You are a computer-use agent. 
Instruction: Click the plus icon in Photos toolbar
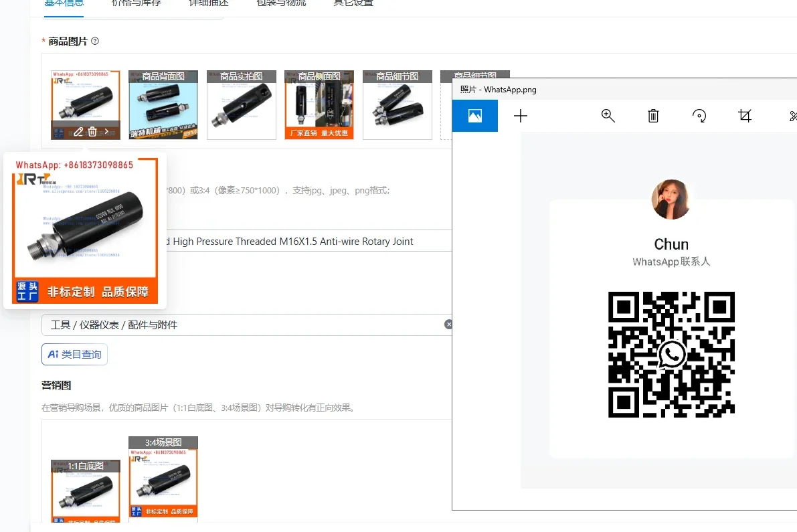pos(521,116)
